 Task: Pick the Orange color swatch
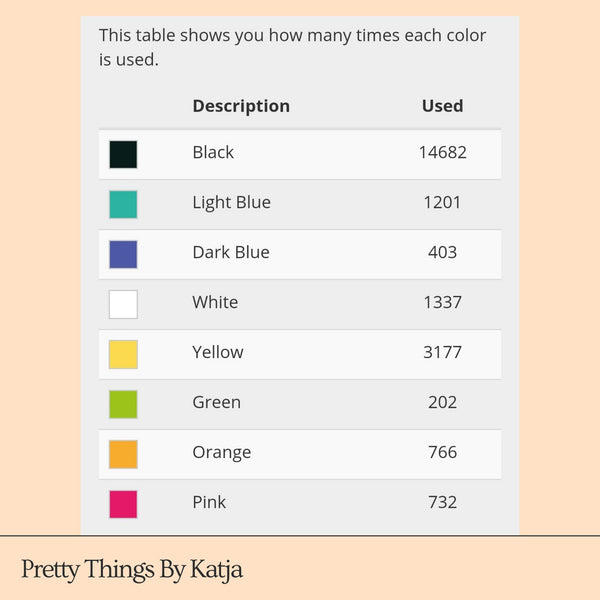click(123, 454)
